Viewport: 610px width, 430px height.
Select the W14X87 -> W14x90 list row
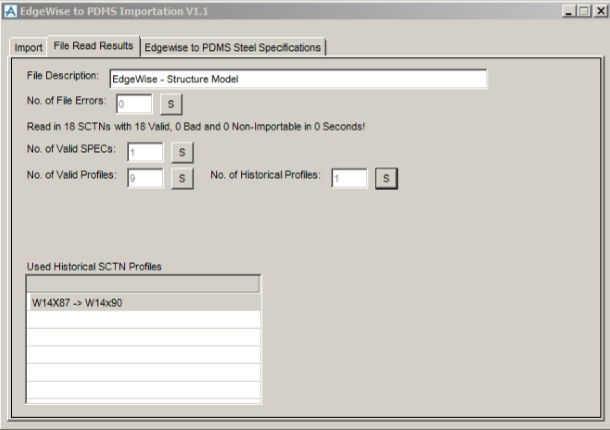click(144, 303)
